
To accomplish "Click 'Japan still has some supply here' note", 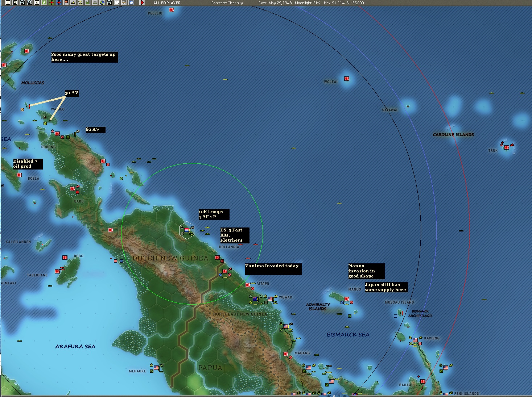I will [386, 287].
